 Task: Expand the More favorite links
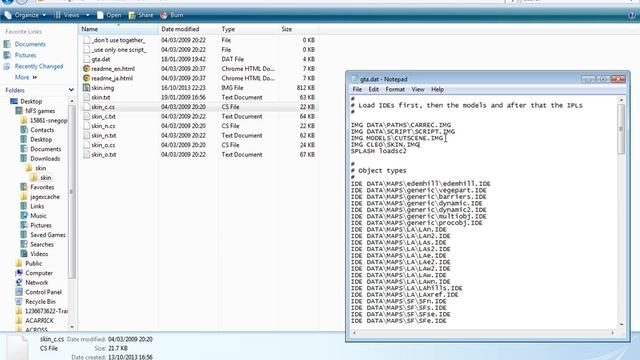point(26,77)
